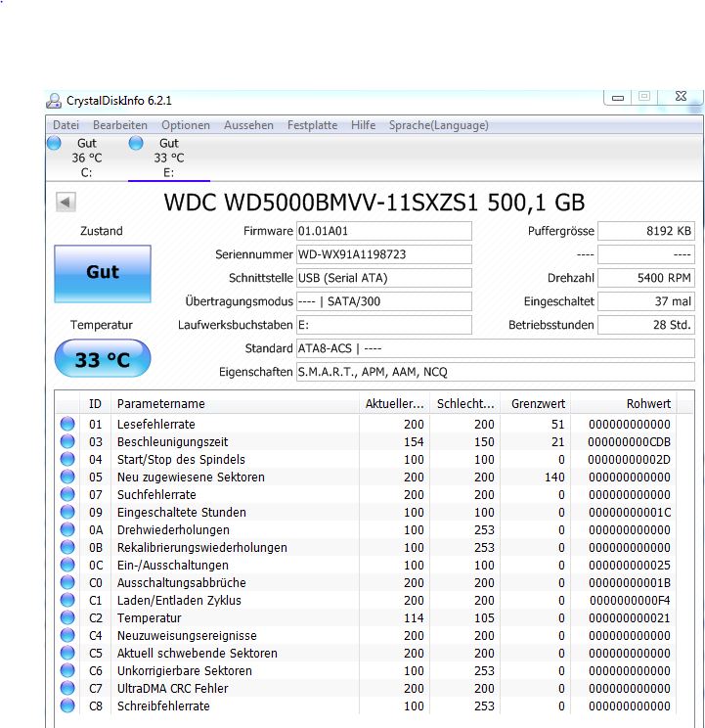The image size is (705, 728).
Task: Click status orb of Temperatur C2 row
Action: coord(67,617)
